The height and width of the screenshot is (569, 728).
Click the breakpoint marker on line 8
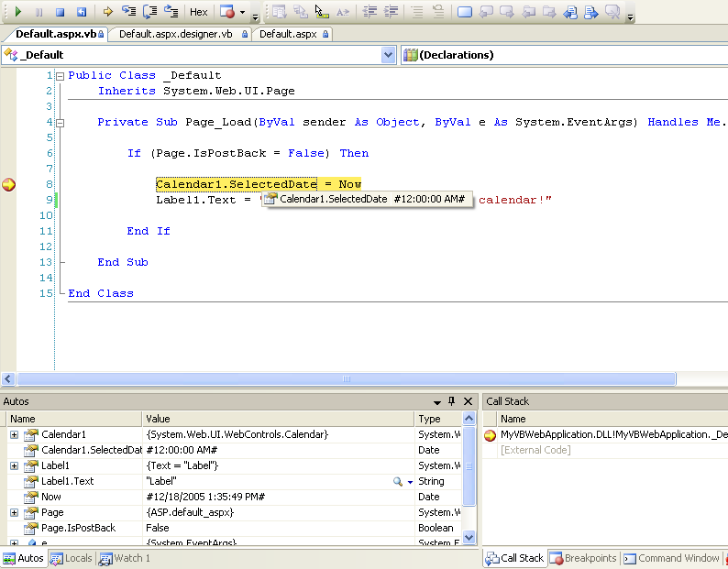tap(8, 184)
